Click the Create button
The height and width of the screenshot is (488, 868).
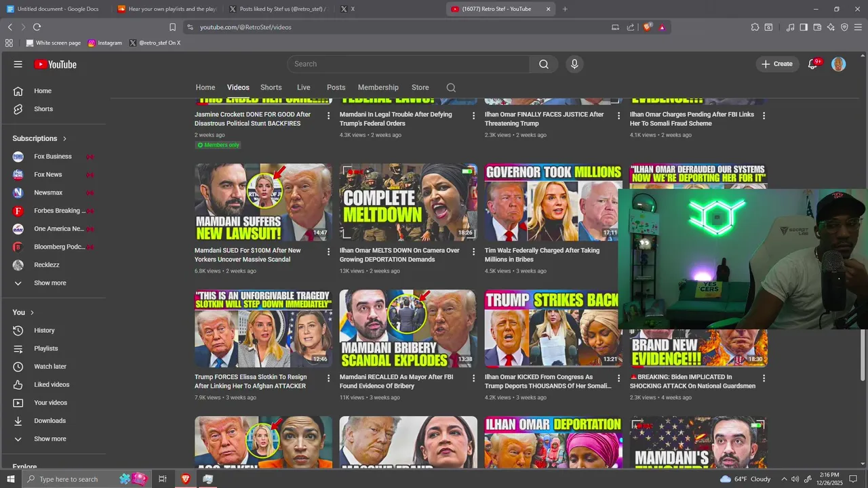(x=776, y=64)
